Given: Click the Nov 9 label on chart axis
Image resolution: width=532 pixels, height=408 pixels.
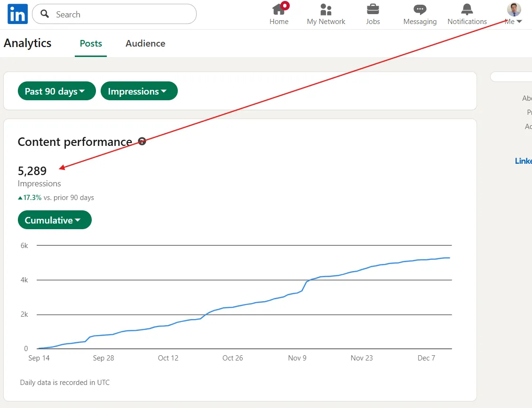Looking at the screenshot, I should pos(297,358).
